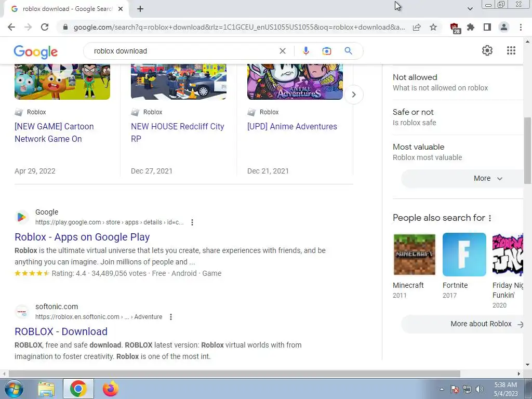Go back to the previous page

pyautogui.click(x=11, y=27)
